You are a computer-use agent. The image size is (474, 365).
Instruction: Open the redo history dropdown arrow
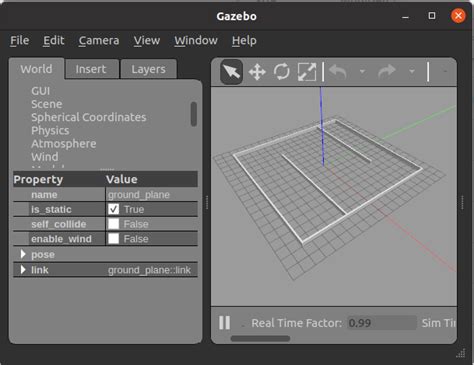(412, 71)
